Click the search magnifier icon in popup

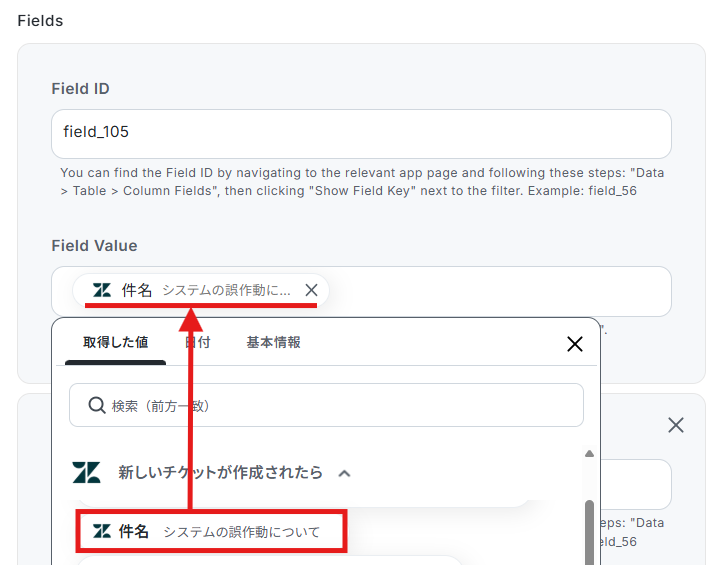point(97,405)
